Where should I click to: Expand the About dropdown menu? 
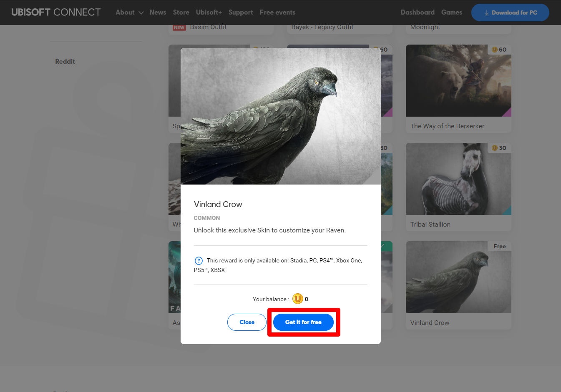tap(129, 12)
